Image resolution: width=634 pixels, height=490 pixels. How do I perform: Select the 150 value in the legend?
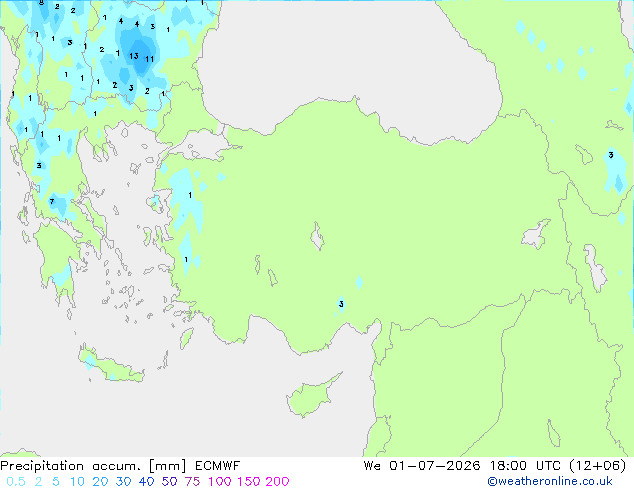[x=248, y=482]
